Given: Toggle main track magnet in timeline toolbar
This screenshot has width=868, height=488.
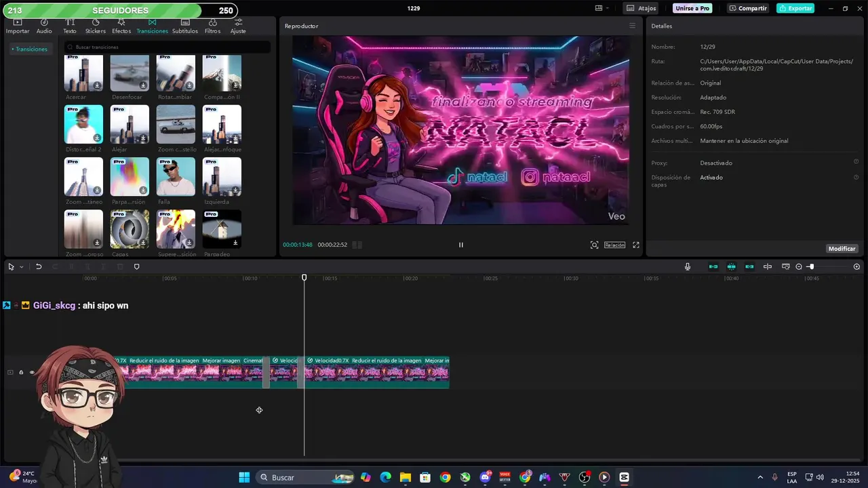Looking at the screenshot, I should pos(713,267).
